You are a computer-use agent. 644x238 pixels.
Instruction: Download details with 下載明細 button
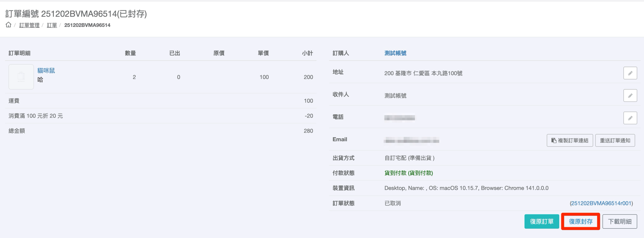point(620,221)
